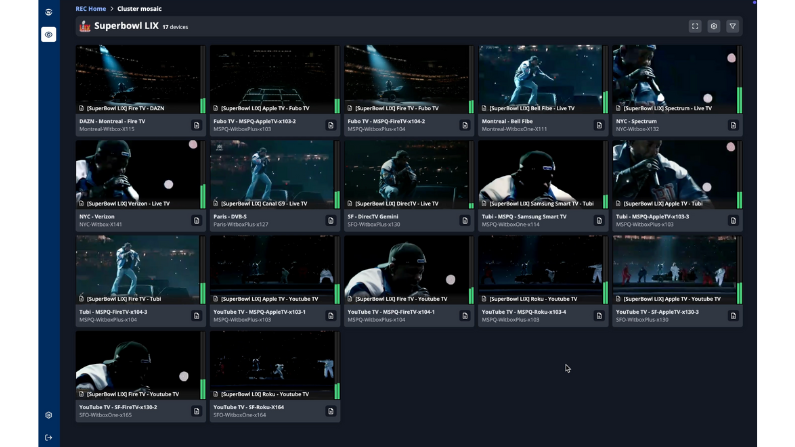The image size is (795, 447).
Task: Open thumbnail above YouTube TV - SF-FireTV-x130-2
Action: pos(138,365)
